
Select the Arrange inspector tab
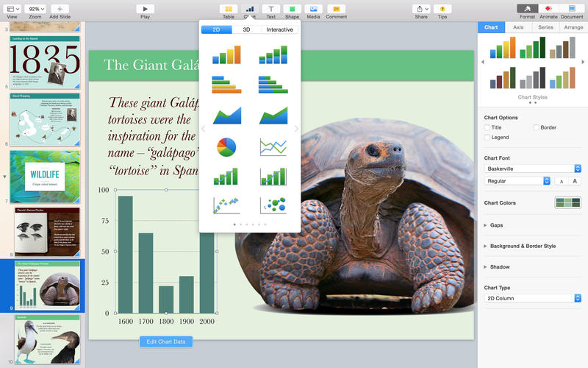click(574, 27)
